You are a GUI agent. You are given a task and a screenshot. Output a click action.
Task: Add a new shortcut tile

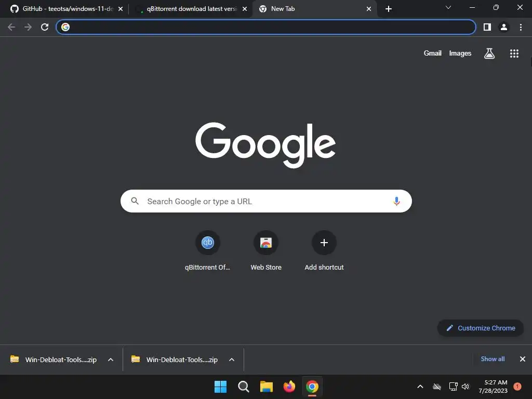(324, 251)
